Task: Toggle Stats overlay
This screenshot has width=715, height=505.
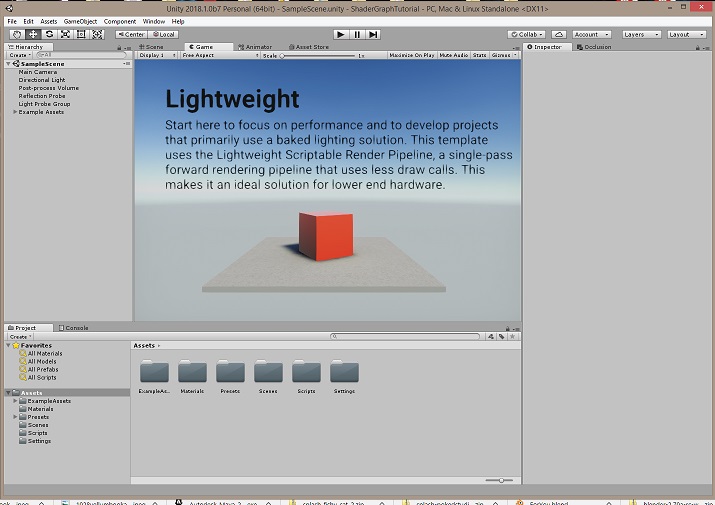Action: pos(479,55)
